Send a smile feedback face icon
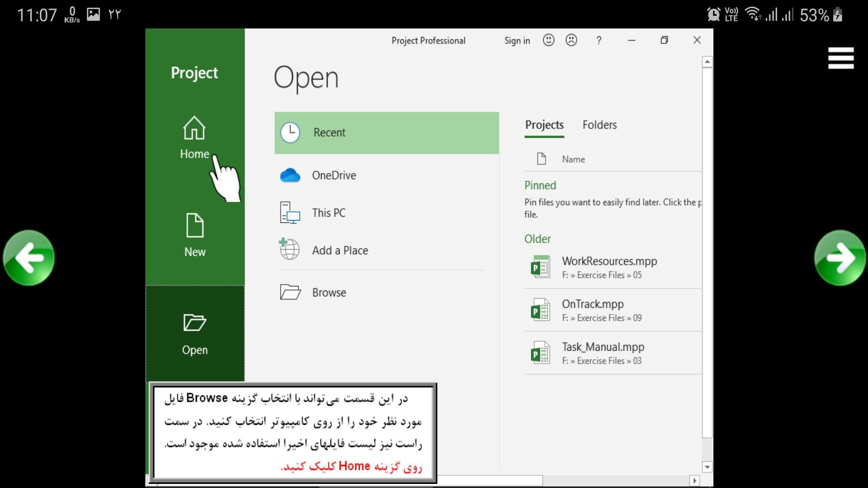Viewport: 868px width, 488px height. [x=548, y=40]
